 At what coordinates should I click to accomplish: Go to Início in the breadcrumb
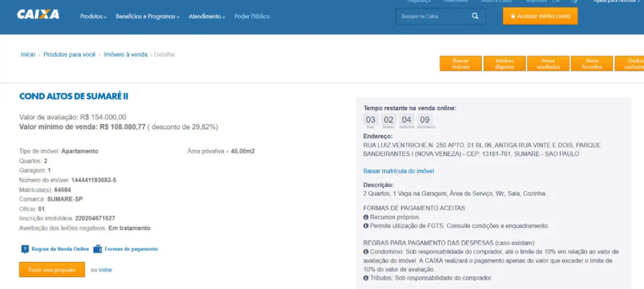(28, 55)
